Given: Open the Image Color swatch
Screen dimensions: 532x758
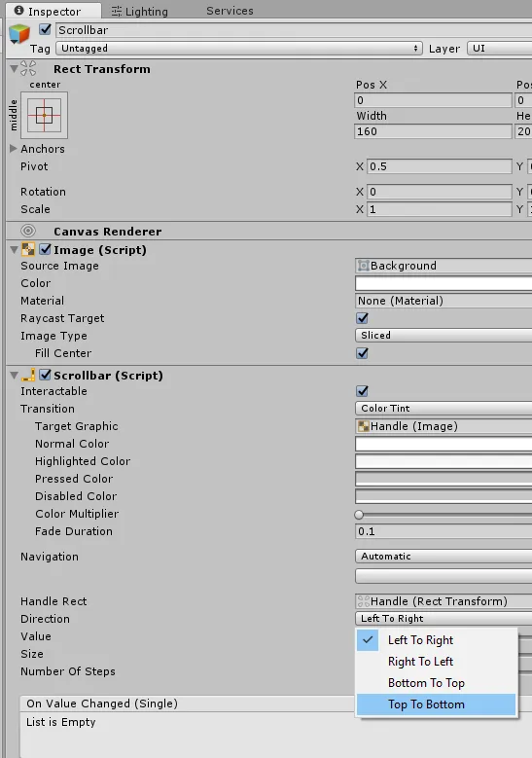Looking at the screenshot, I should click(443, 283).
